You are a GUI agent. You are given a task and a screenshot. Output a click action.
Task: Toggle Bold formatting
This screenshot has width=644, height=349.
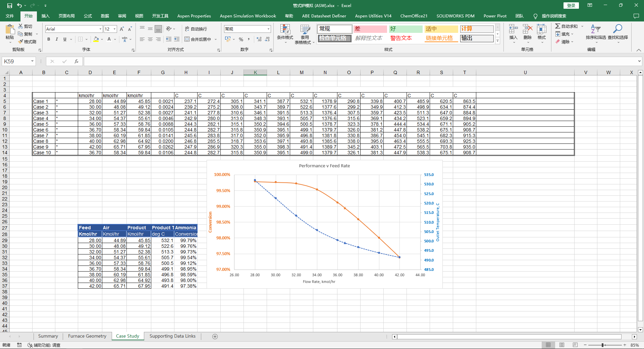coord(49,39)
